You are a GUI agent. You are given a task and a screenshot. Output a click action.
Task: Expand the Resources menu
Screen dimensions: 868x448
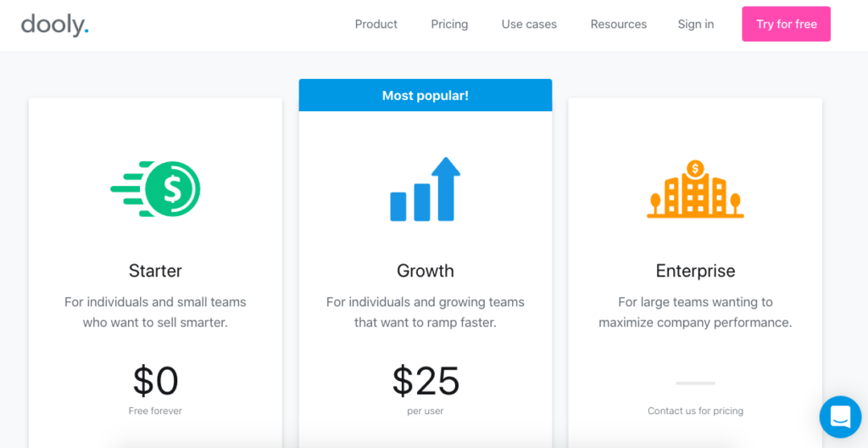[618, 25]
